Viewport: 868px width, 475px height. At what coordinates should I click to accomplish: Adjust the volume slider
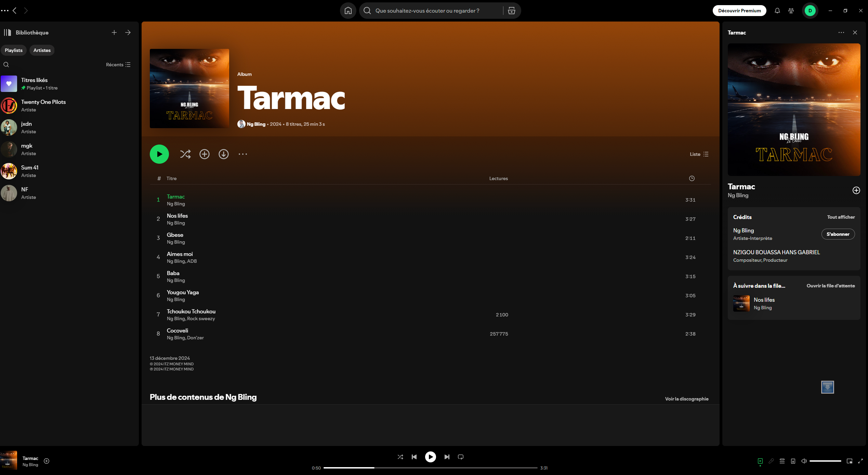click(825, 461)
